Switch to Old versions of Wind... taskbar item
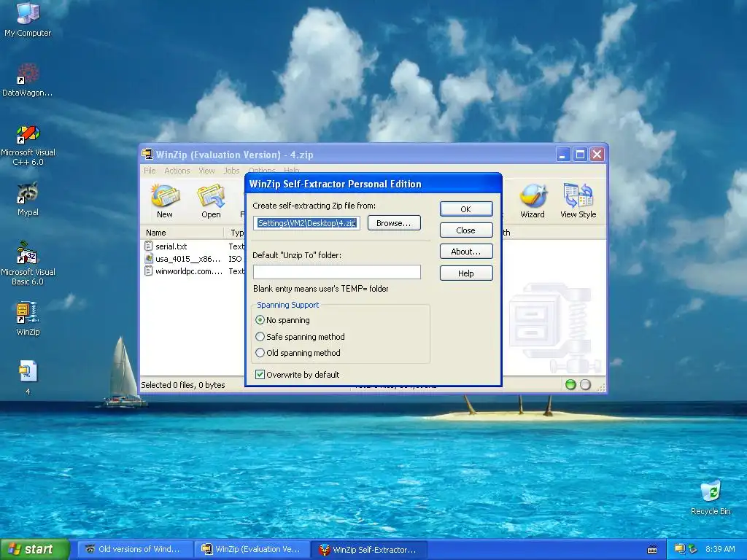 pyautogui.click(x=135, y=550)
